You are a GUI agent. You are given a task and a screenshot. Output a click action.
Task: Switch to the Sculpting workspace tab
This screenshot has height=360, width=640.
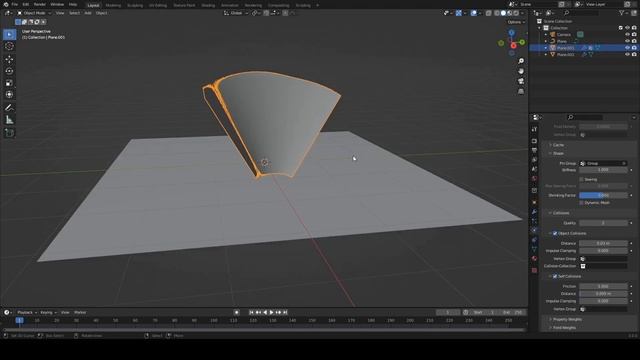point(135,5)
